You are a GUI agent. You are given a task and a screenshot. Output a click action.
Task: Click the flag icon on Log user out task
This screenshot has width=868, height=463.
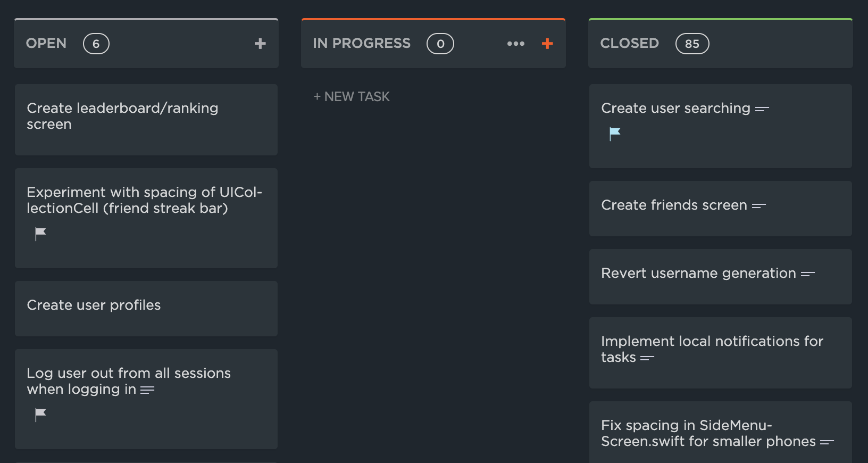40,414
